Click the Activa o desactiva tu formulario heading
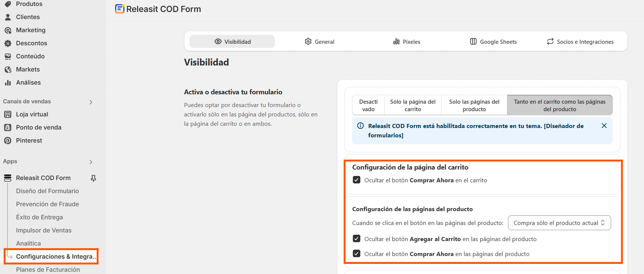This screenshot has height=274, width=644. (x=233, y=92)
